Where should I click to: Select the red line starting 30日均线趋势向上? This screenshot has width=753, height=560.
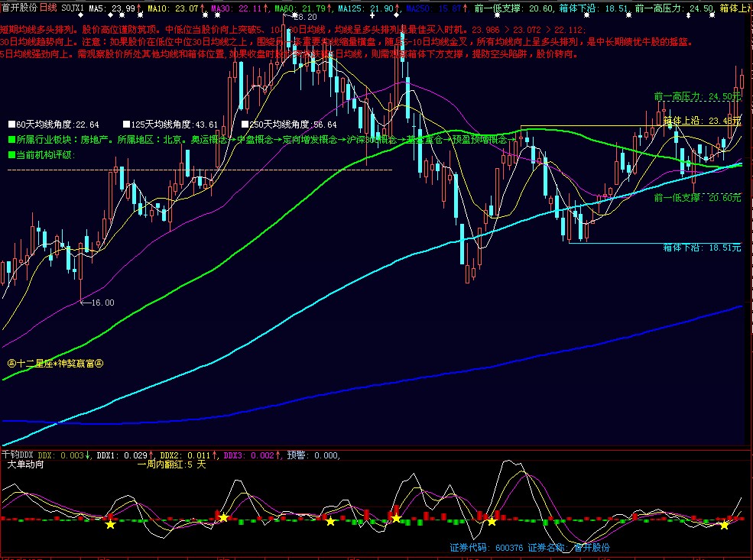pyautogui.click(x=347, y=42)
